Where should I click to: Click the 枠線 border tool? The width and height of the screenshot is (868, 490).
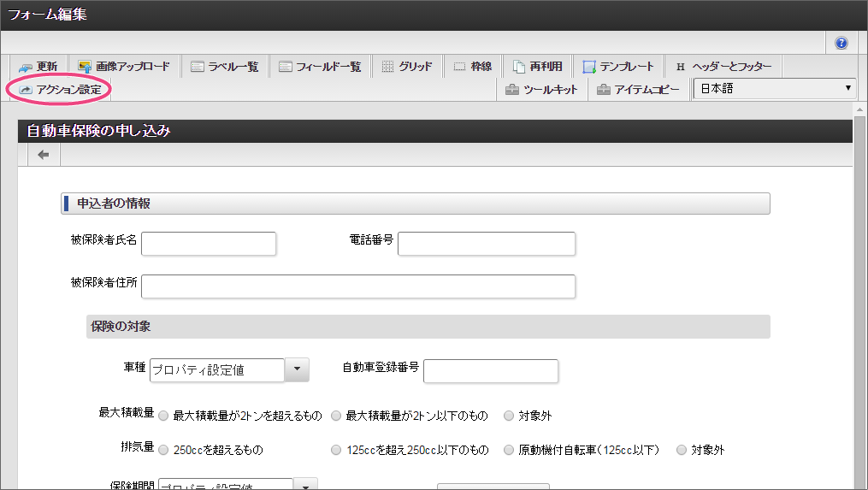[472, 67]
